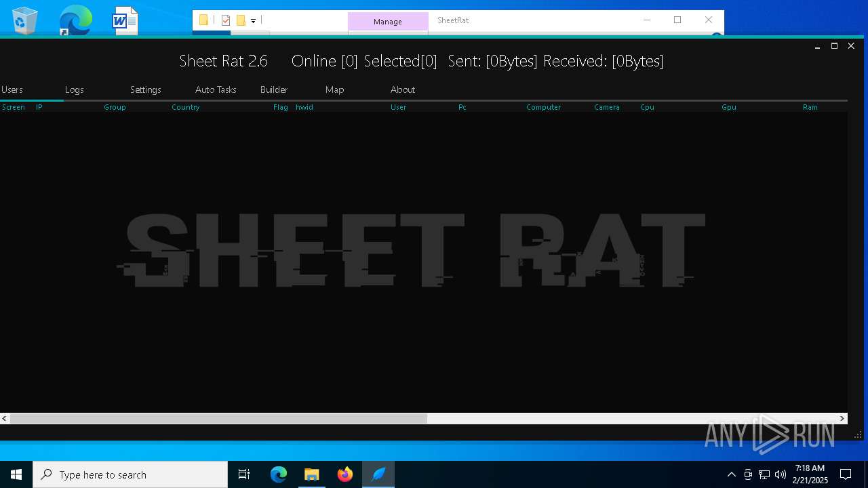Minimize the SheetRat Explorer window
The height and width of the screenshot is (488, 868).
pyautogui.click(x=646, y=20)
